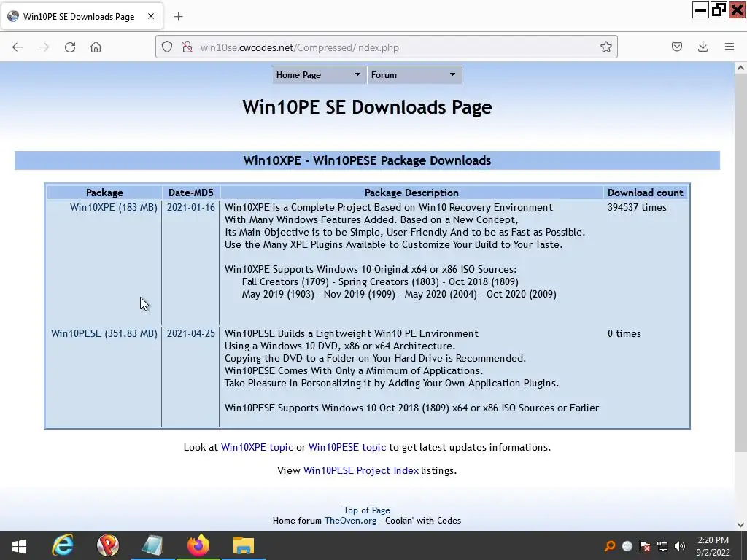Switch to Firefox in the taskbar
Viewport: 747px width, 560px height.
click(x=198, y=545)
